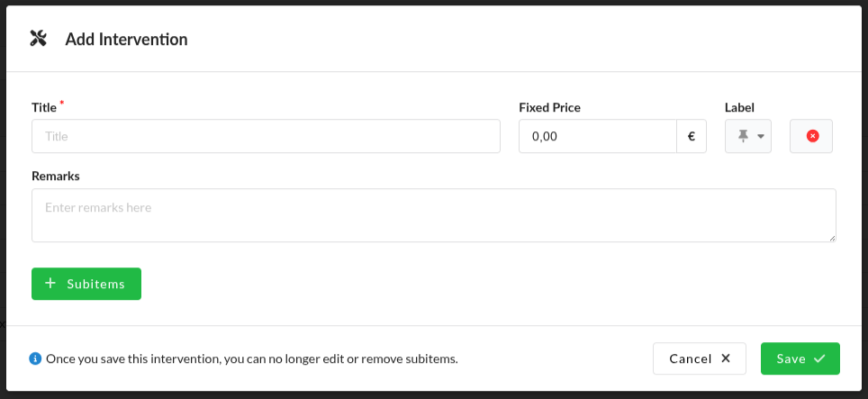Viewport: 868px width, 399px height.
Task: Click the X icon inside Cancel
Action: (726, 358)
